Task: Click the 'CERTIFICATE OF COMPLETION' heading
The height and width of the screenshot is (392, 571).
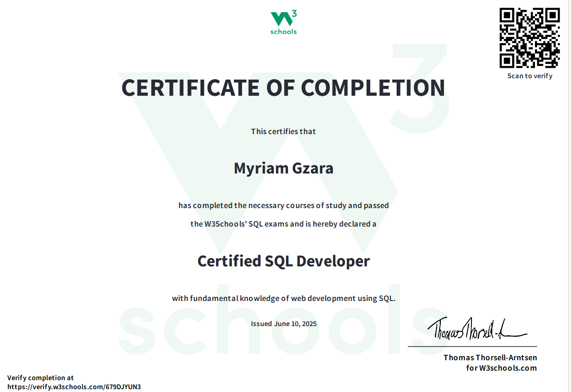Action: tap(283, 88)
